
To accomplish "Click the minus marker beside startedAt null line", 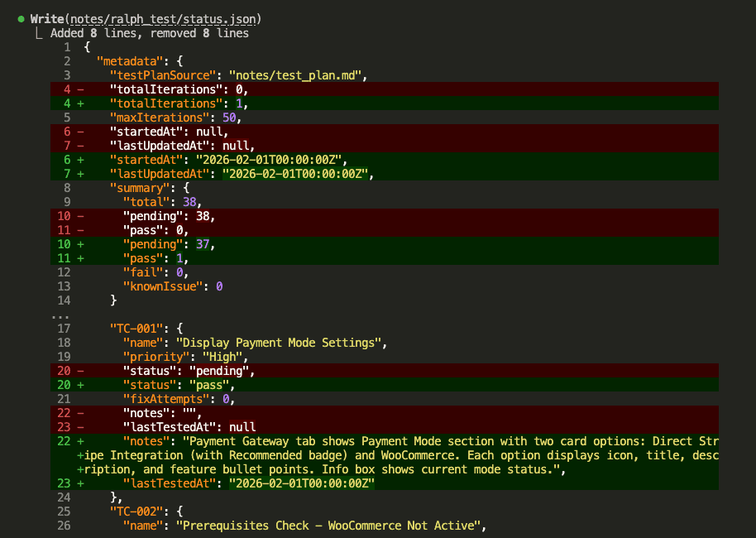I will pyautogui.click(x=80, y=131).
